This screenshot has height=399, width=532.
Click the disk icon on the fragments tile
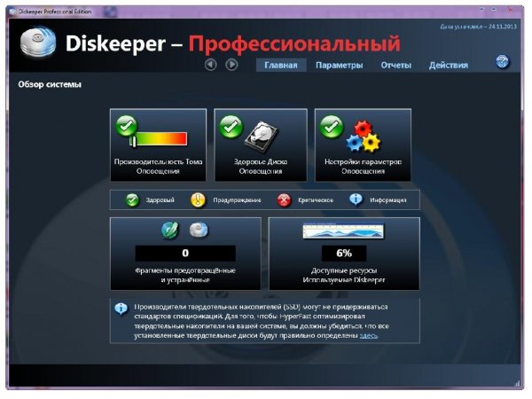tap(199, 230)
